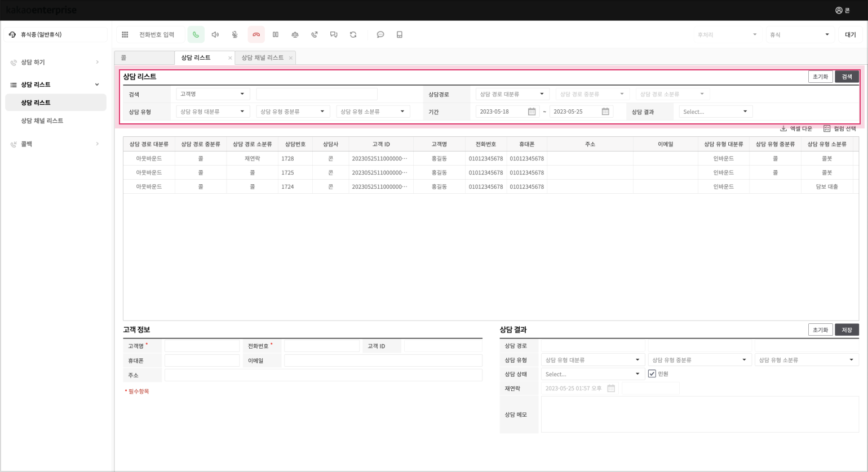This screenshot has width=868, height=472.
Task: Open the start date calendar picker
Action: point(532,112)
